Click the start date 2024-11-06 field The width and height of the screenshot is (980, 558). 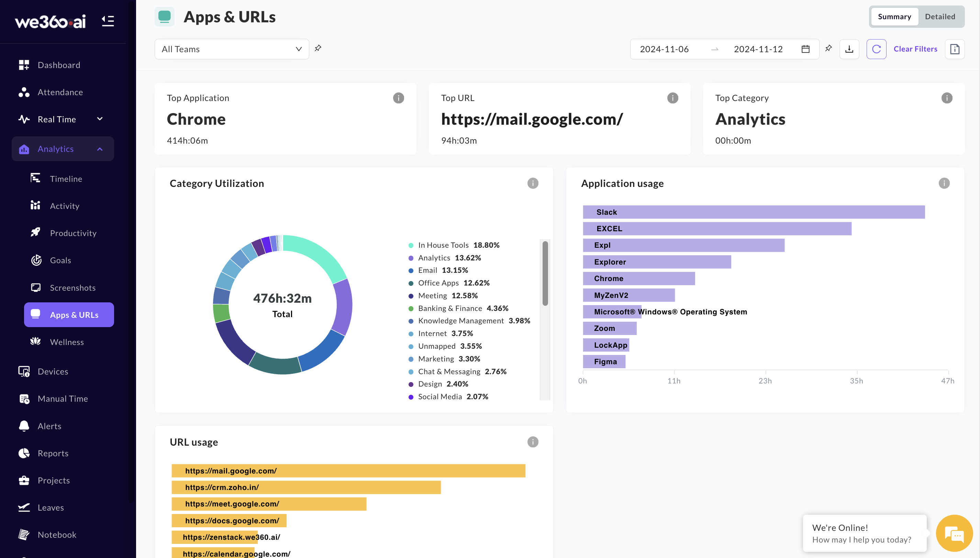point(664,49)
